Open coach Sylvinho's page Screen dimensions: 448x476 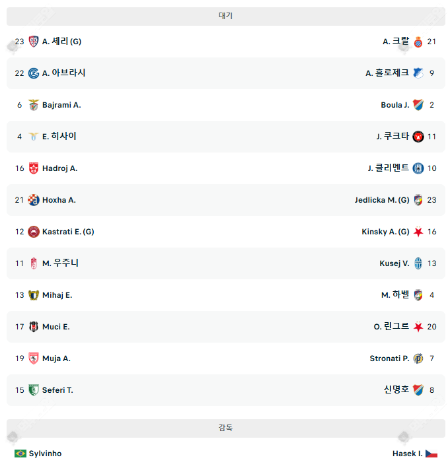tap(45, 454)
